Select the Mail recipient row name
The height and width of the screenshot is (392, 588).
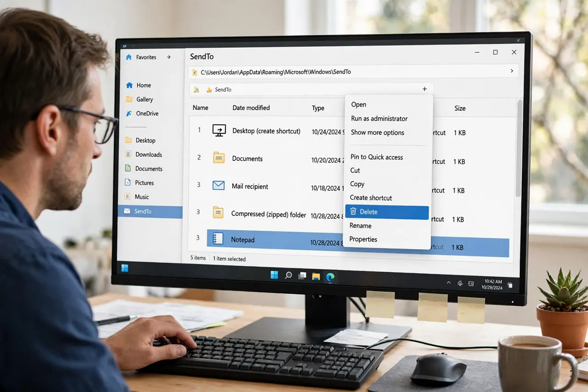pyautogui.click(x=250, y=186)
